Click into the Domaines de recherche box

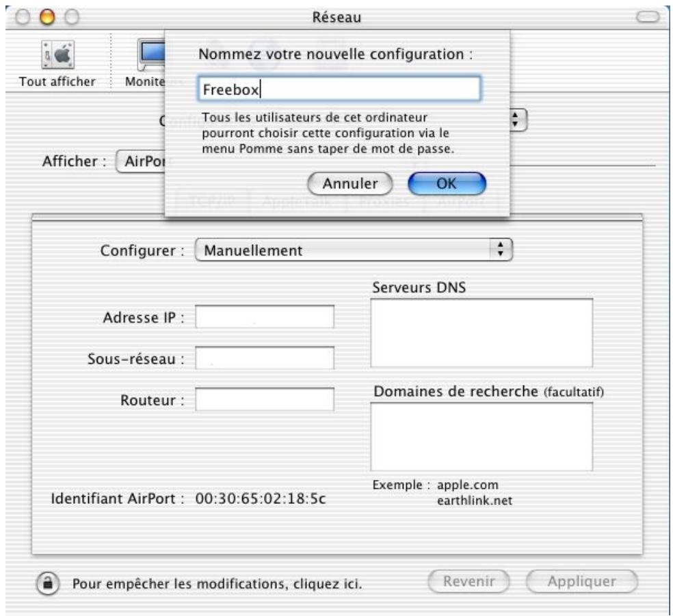(x=481, y=437)
